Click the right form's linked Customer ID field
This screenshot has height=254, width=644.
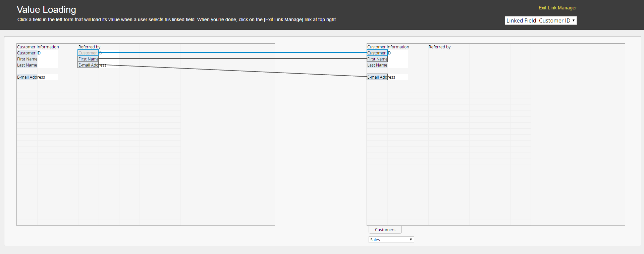[377, 53]
